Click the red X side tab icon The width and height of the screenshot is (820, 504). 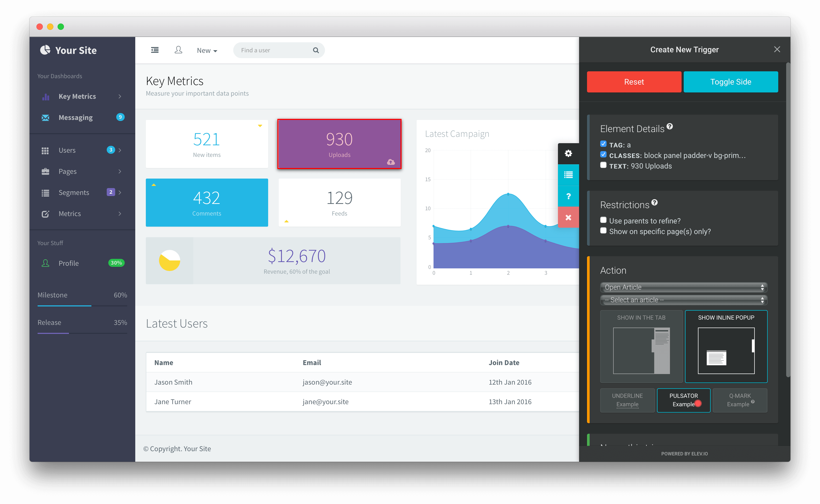tap(568, 217)
